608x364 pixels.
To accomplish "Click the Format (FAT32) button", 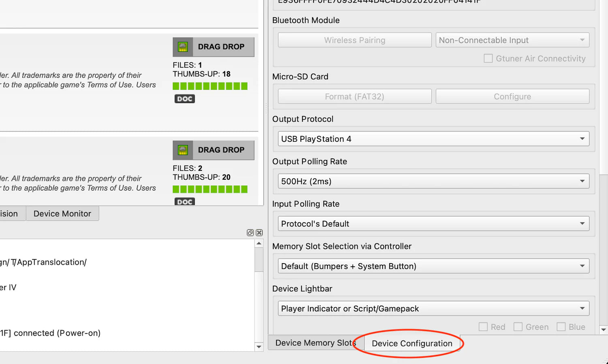I will coord(354,97).
